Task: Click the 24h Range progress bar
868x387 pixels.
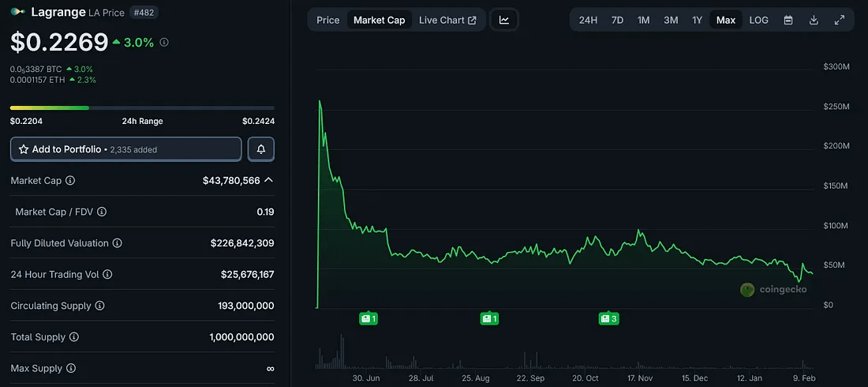Action: tap(142, 107)
